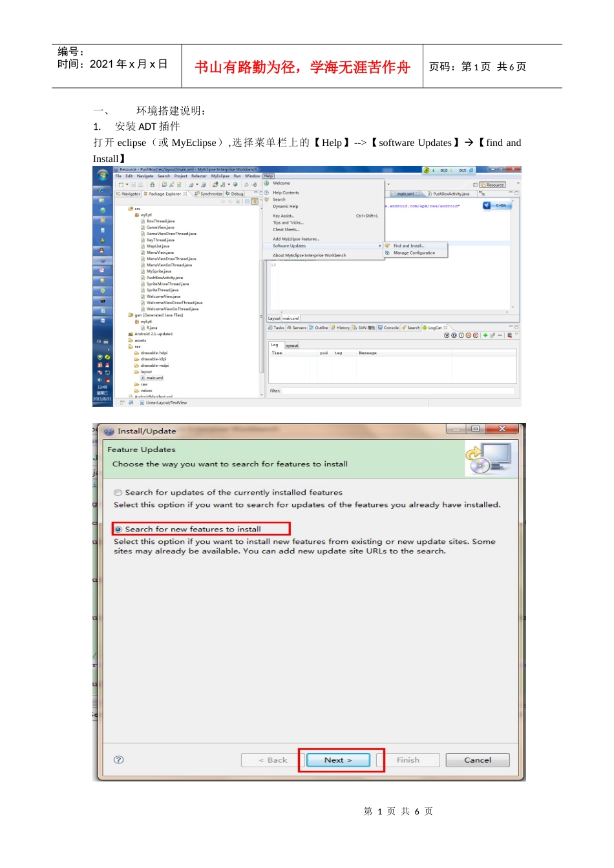Click the Help menu in menu bar
This screenshot has height=868, width=614.
click(x=268, y=176)
